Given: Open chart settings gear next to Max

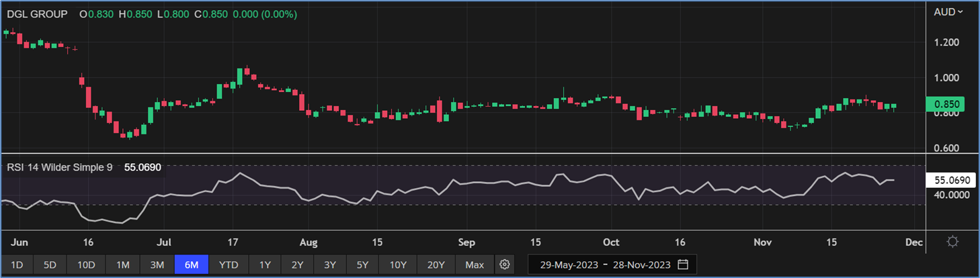Looking at the screenshot, I should coord(505,265).
